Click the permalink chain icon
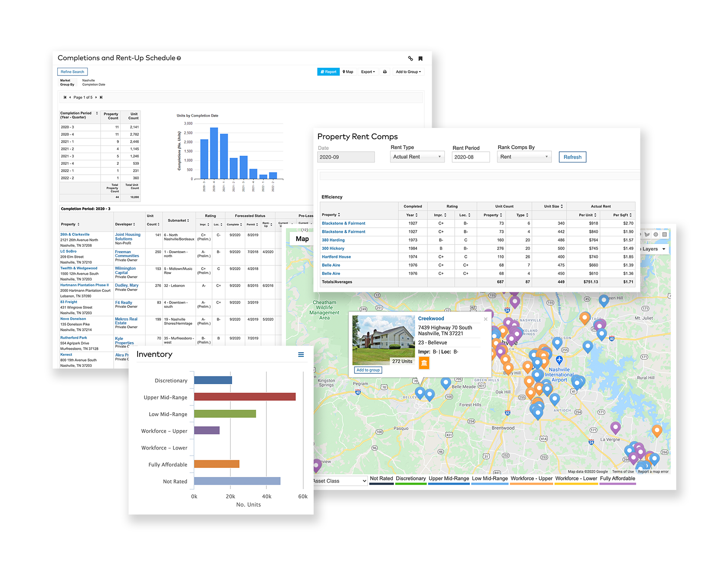The width and height of the screenshot is (728, 565). [x=410, y=59]
